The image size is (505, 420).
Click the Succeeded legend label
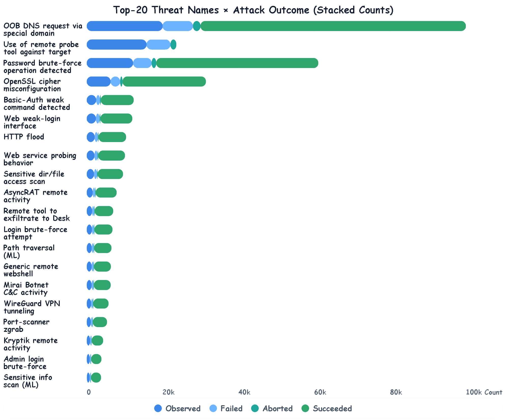(332, 408)
